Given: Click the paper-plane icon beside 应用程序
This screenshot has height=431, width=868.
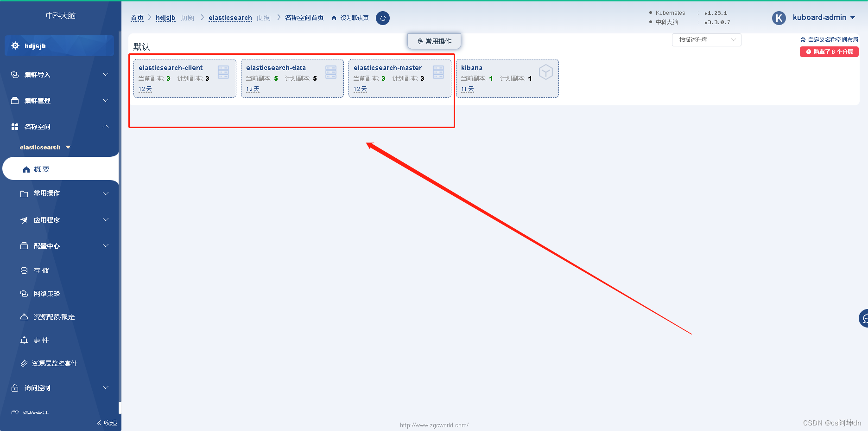Looking at the screenshot, I should click(24, 220).
